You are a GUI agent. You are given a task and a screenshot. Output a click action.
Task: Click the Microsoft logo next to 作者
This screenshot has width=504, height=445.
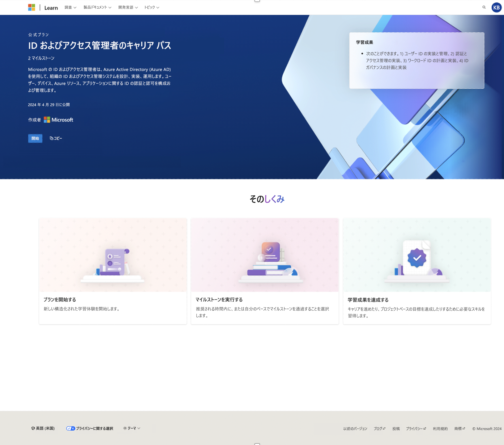tap(47, 119)
